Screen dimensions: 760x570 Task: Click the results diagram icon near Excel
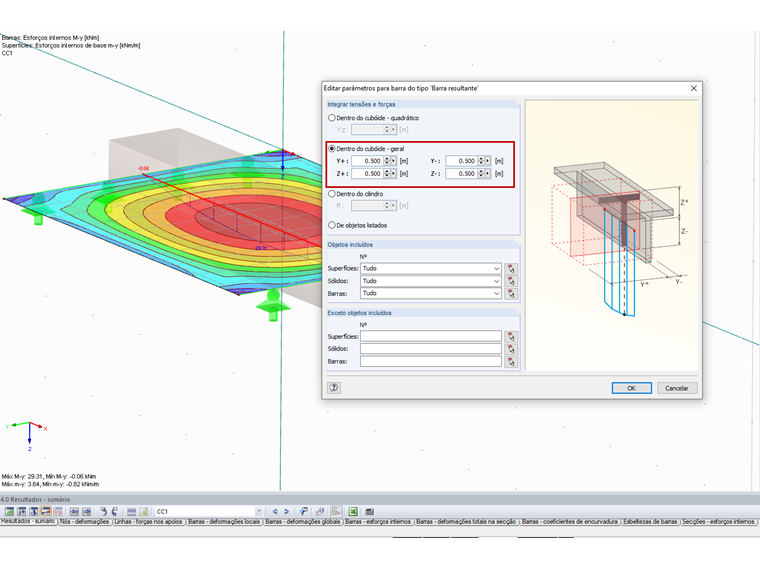[336, 511]
